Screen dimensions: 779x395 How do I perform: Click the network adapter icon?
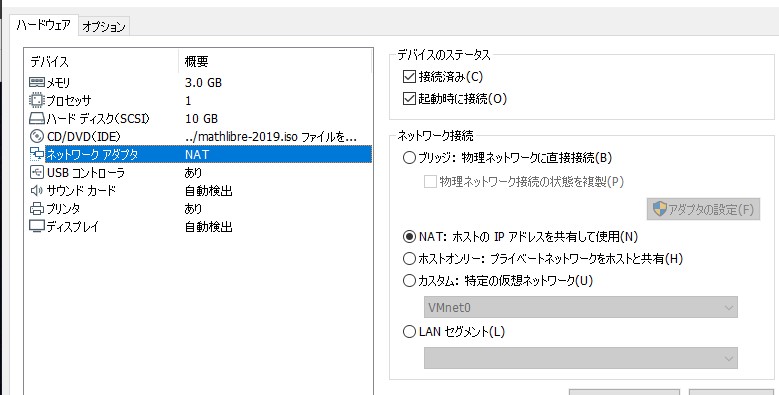coord(37,154)
